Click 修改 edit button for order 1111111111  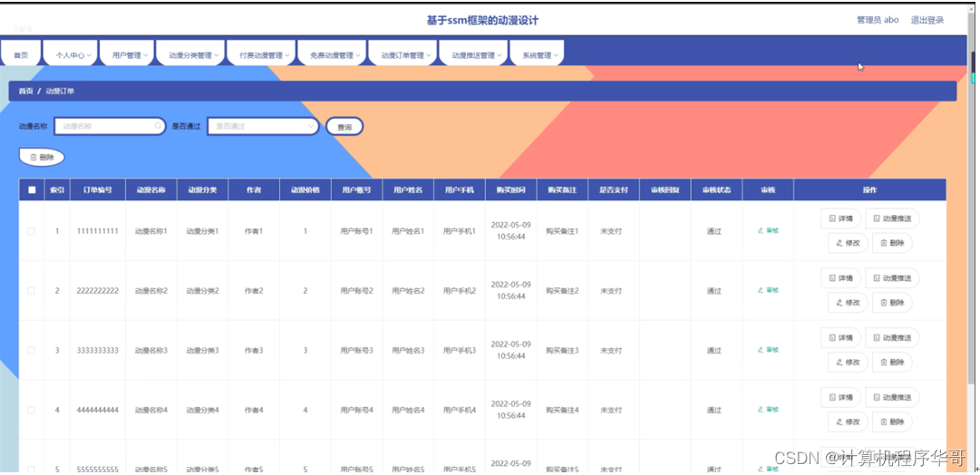tap(848, 243)
